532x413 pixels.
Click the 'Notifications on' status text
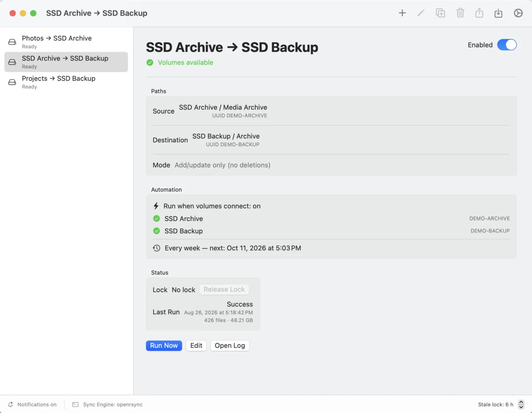point(37,404)
